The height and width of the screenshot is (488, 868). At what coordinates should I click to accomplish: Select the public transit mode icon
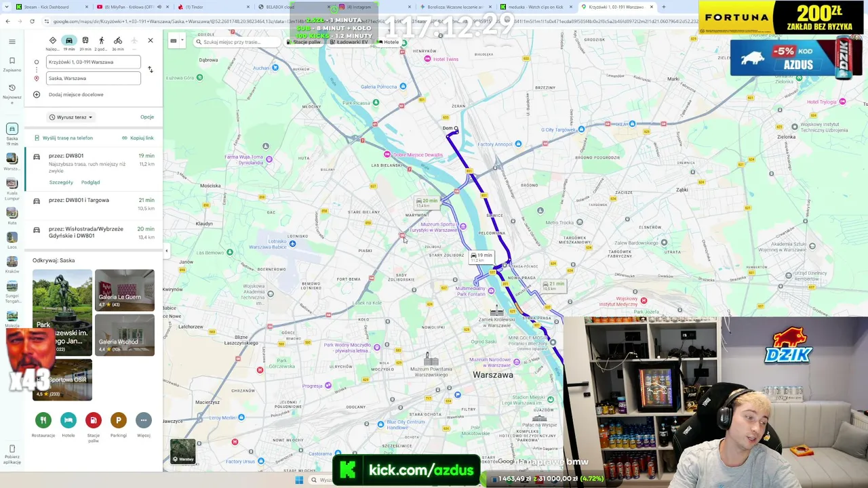tap(85, 41)
